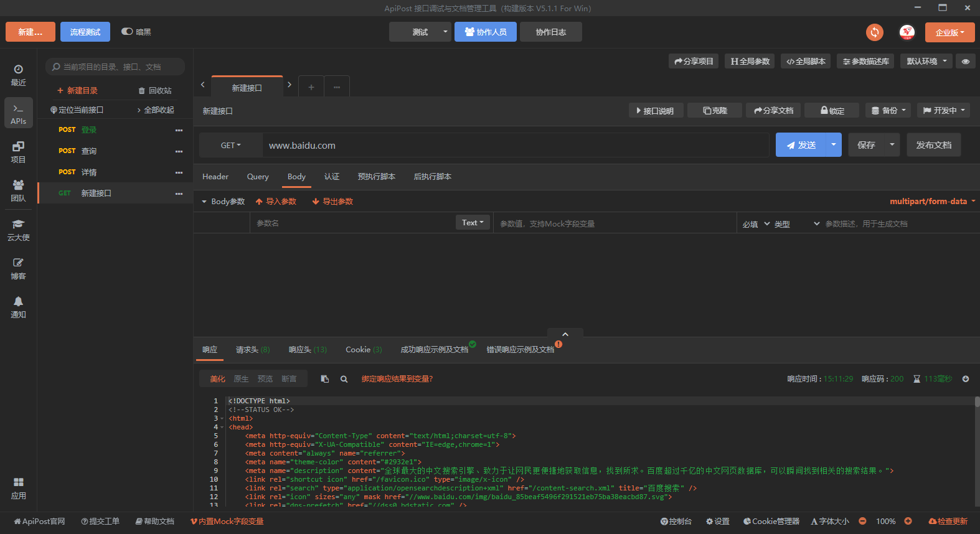Click the orange sync refresh icon
980x534 pixels.
click(874, 32)
